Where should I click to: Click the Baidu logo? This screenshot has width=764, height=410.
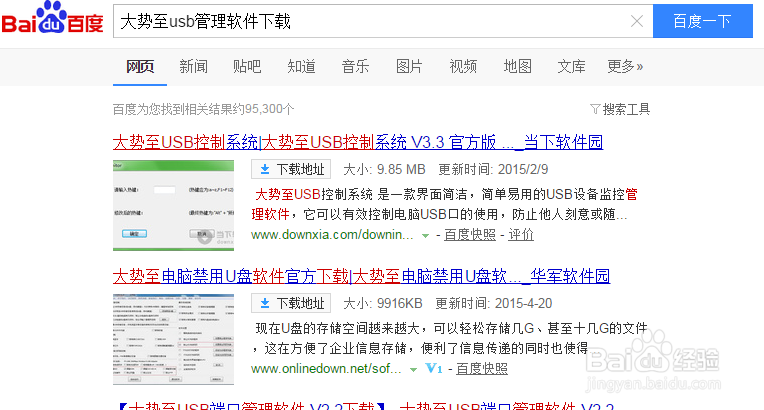pyautogui.click(x=52, y=18)
